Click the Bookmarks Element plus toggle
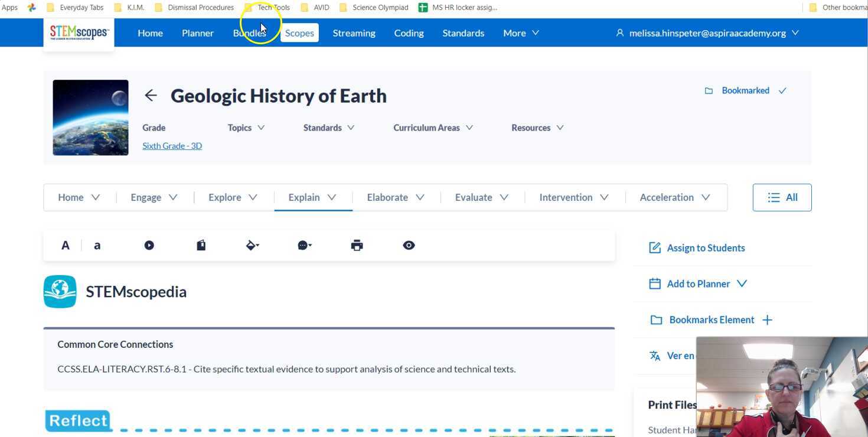 point(767,319)
